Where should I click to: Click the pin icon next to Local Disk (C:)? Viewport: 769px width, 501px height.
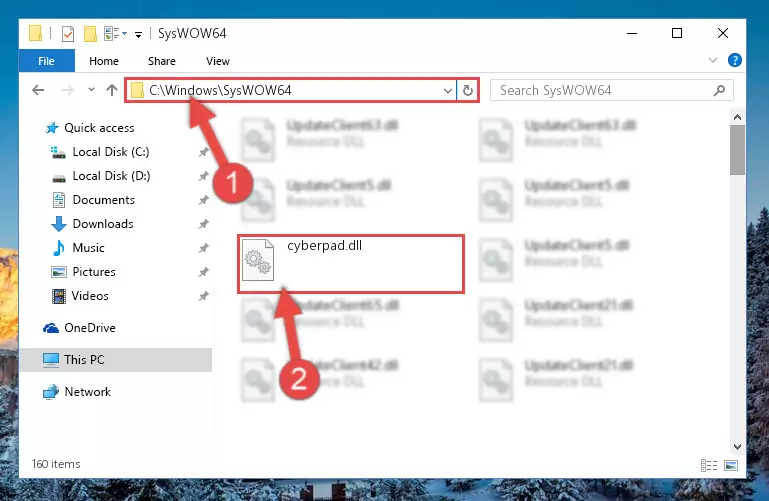click(x=204, y=152)
